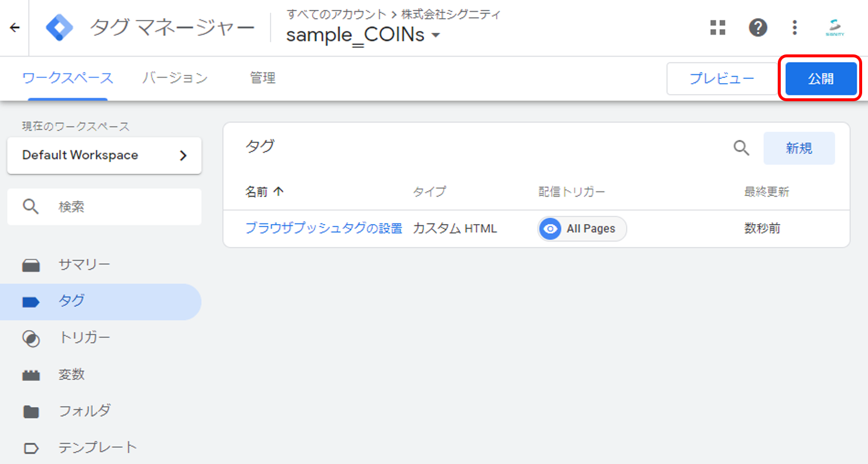This screenshot has height=464, width=868.
Task: Click the back arrow icon
Action: click(15, 28)
